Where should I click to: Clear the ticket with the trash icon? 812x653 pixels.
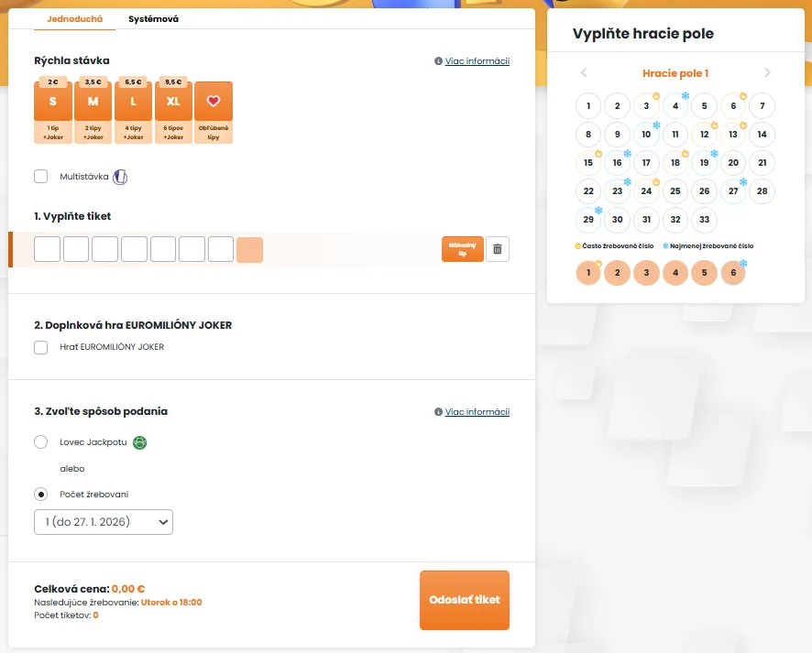(498, 248)
